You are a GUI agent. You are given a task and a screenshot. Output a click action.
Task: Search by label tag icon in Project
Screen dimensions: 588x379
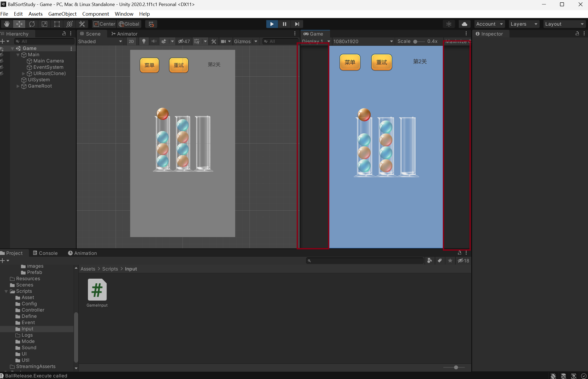[440, 261]
